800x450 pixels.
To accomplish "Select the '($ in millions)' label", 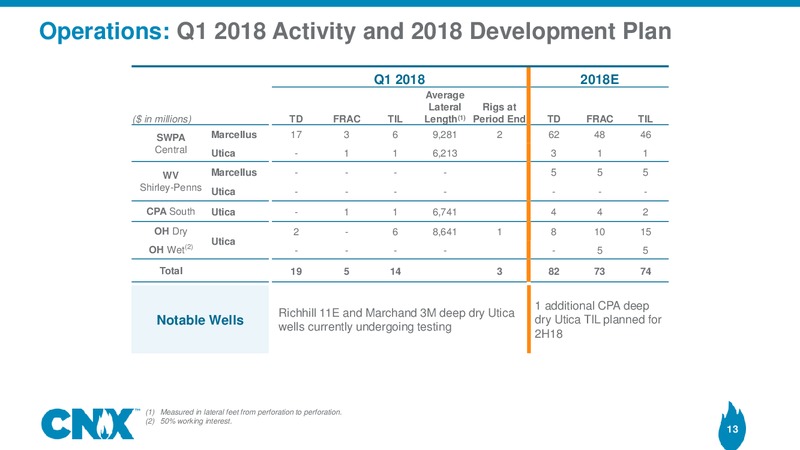I will tap(162, 119).
